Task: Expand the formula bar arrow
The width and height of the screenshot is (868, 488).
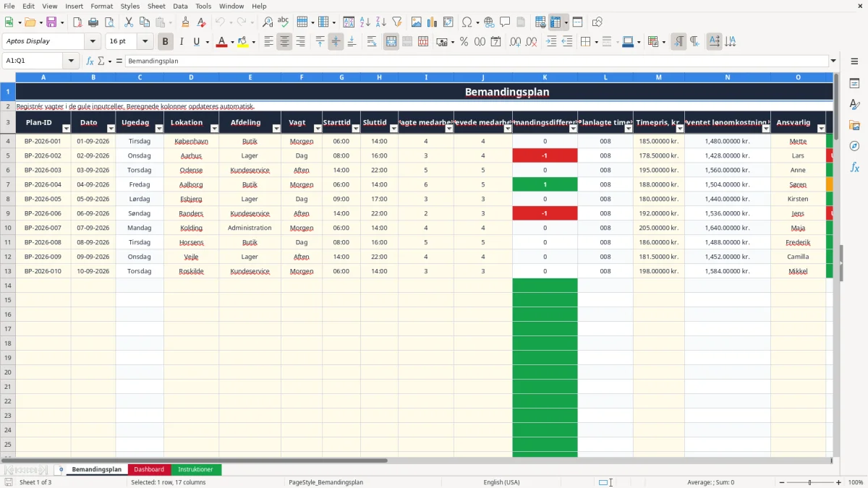Action: tap(834, 61)
